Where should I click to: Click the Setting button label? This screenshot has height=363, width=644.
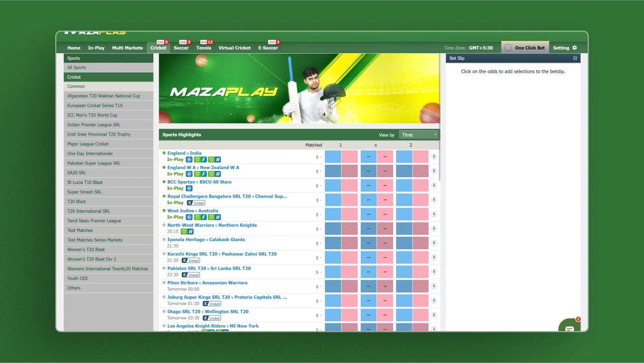pos(561,48)
